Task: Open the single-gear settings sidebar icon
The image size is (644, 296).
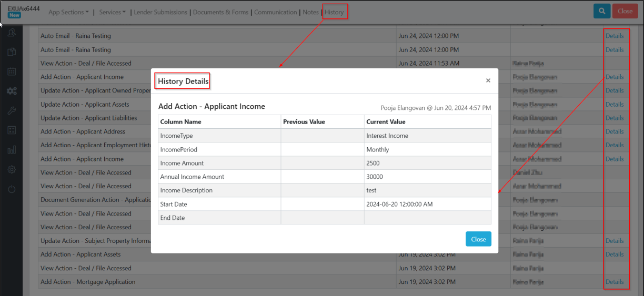Action: [x=12, y=169]
